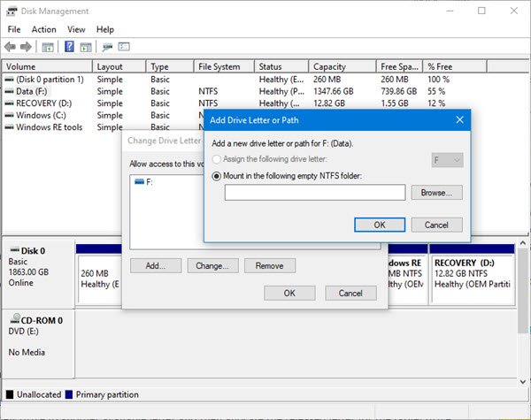Click the blue Help question mark icon
531x420 pixels.
point(68,47)
